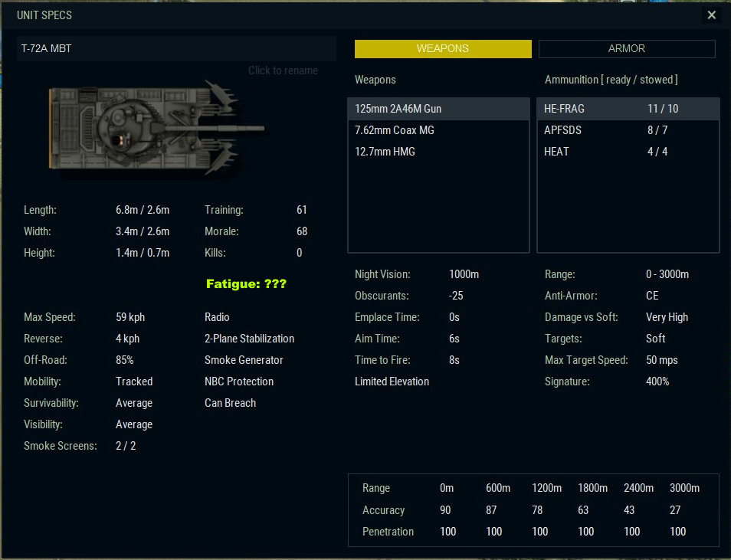Click the 1200m range column header
The height and width of the screenshot is (560, 731).
click(x=546, y=488)
